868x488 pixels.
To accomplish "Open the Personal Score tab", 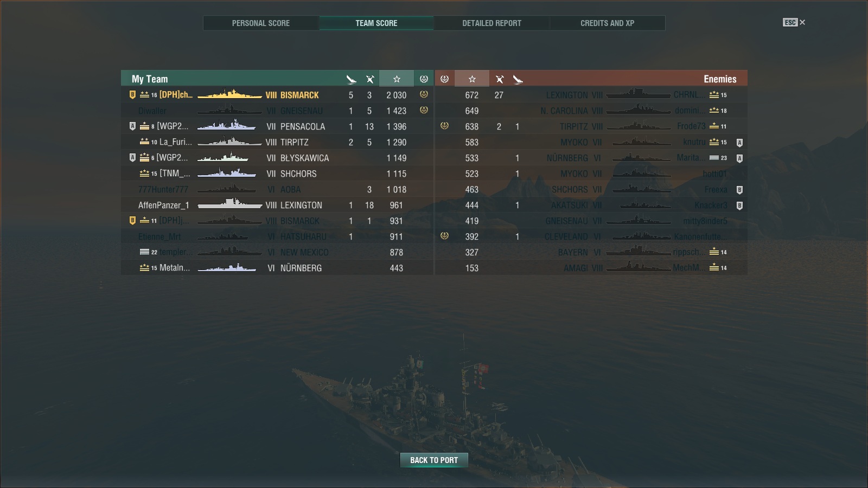I will [x=261, y=23].
